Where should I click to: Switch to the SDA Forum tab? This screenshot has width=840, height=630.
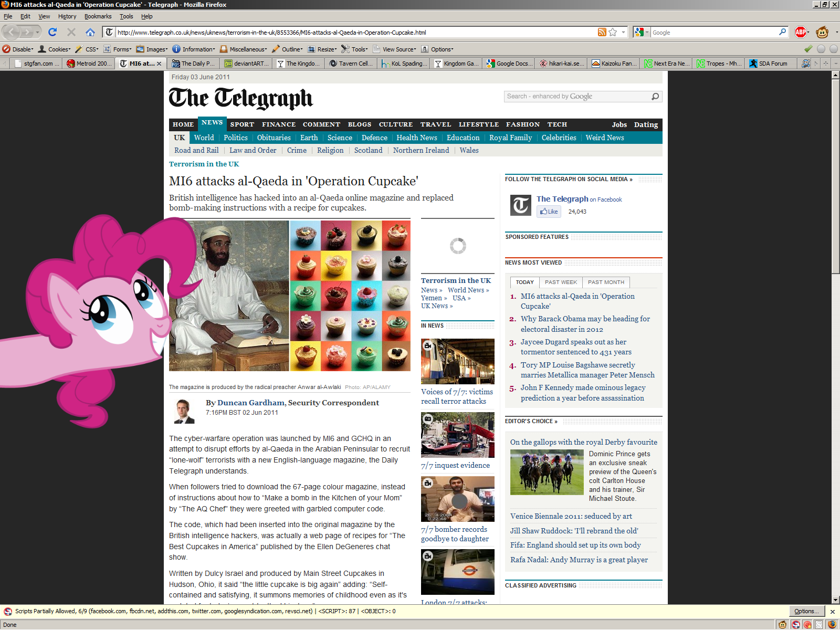pyautogui.click(x=772, y=64)
